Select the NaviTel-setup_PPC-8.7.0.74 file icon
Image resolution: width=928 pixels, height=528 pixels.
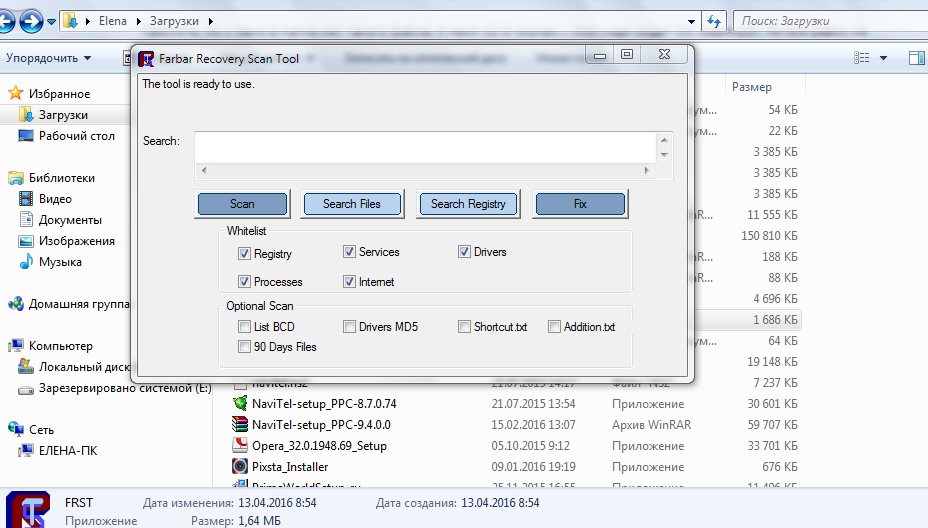(240, 404)
